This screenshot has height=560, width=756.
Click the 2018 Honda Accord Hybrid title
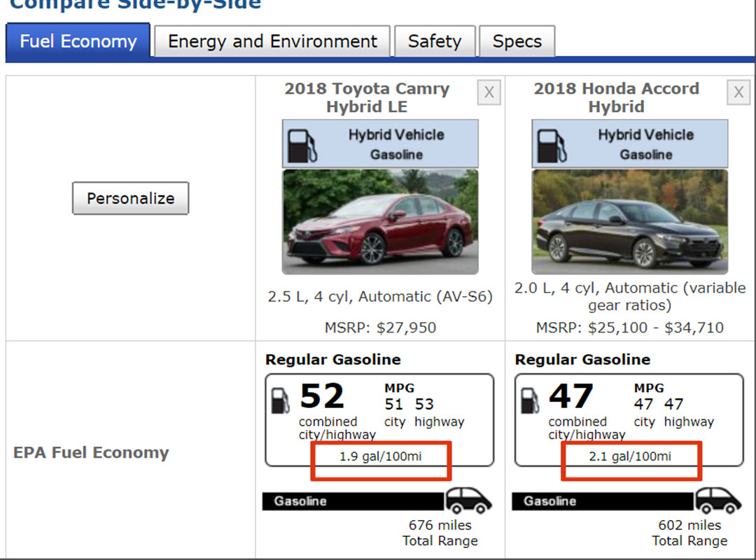click(x=616, y=98)
